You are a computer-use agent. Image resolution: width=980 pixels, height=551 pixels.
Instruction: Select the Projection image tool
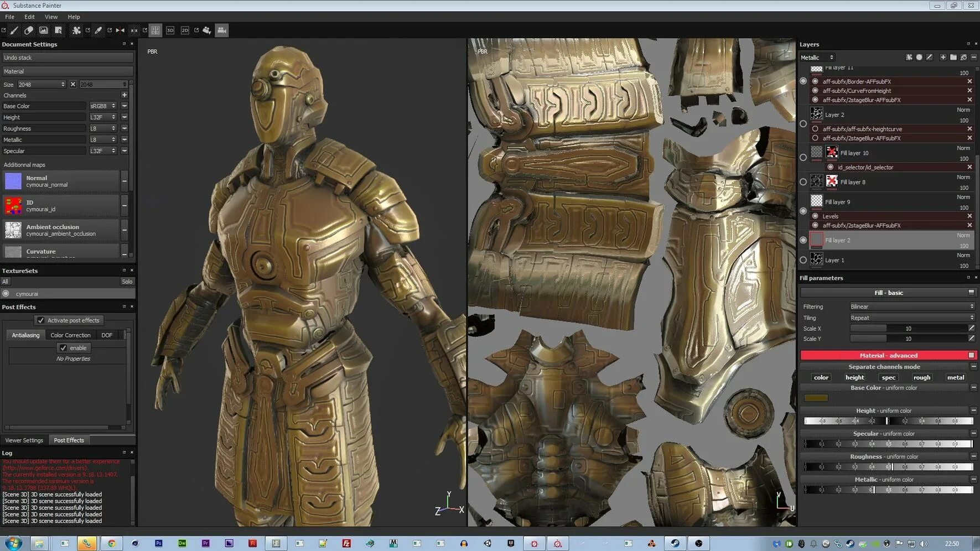point(44,30)
